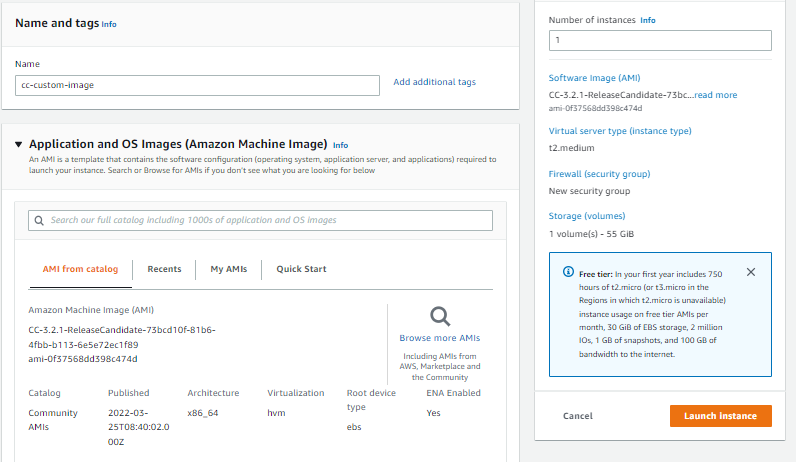
Task: Click the small AMI ID under Software Image summary
Action: (x=595, y=108)
